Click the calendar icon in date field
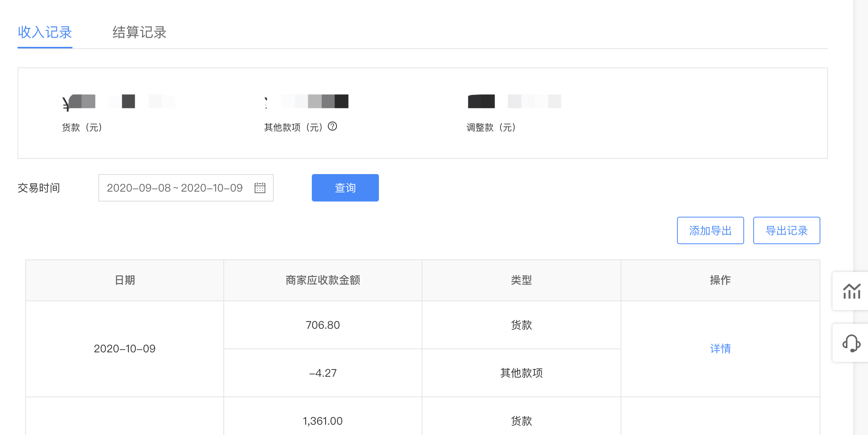Viewport: 868px width, 435px height. coord(260,188)
